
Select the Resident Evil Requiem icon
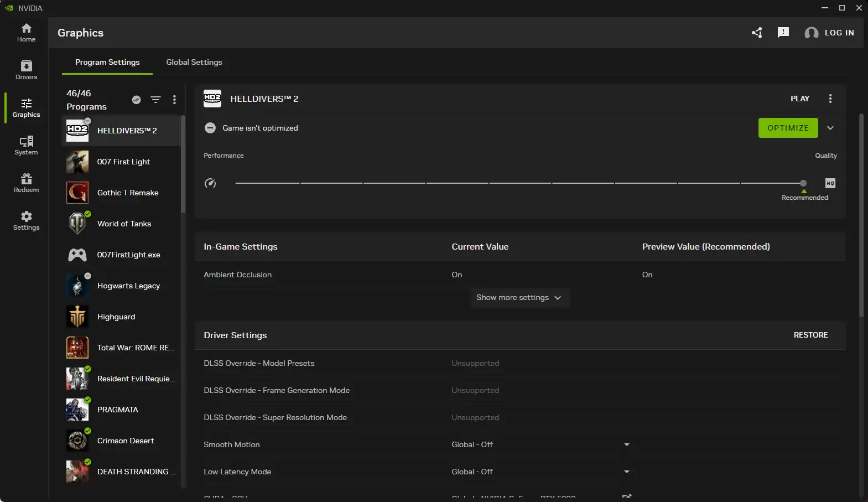(x=77, y=379)
